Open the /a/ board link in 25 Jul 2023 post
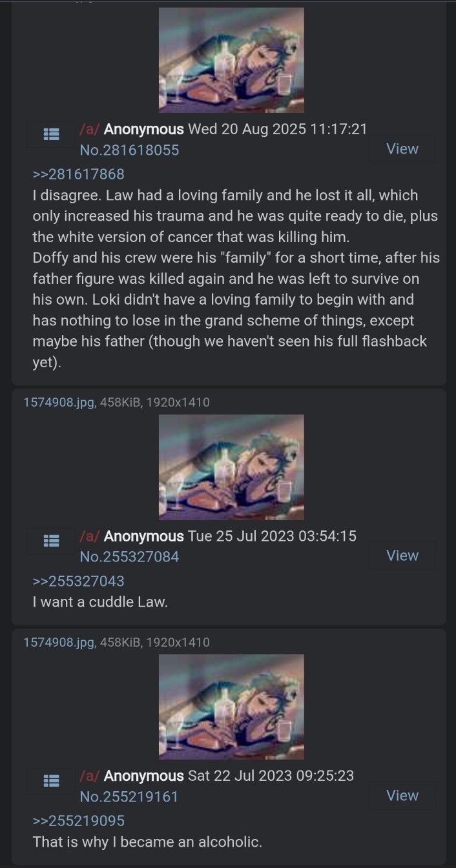The image size is (456, 868). click(x=90, y=536)
